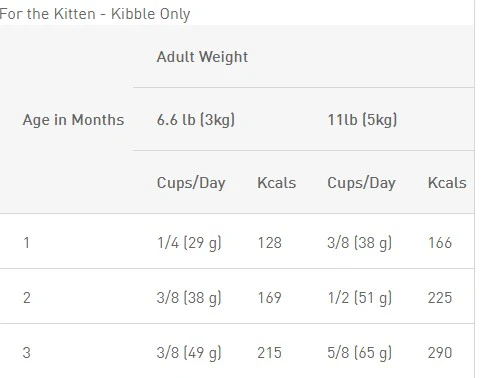Image resolution: width=481 pixels, height=378 pixels.
Task: Click the '290' kcals value
Action: click(440, 353)
